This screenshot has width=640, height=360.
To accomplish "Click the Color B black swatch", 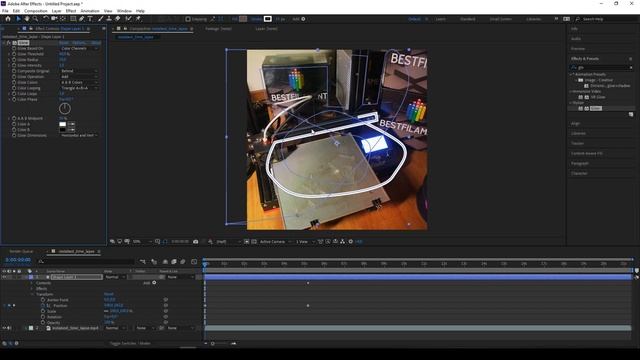I will click(62, 130).
